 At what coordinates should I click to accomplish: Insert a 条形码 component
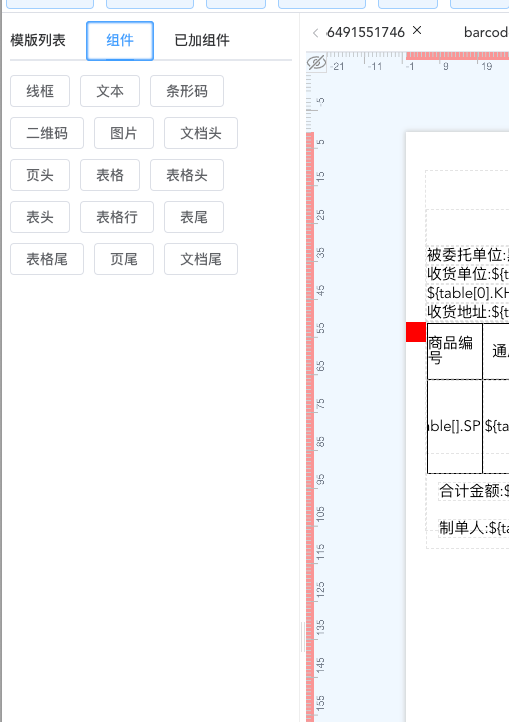pyautogui.click(x=187, y=91)
